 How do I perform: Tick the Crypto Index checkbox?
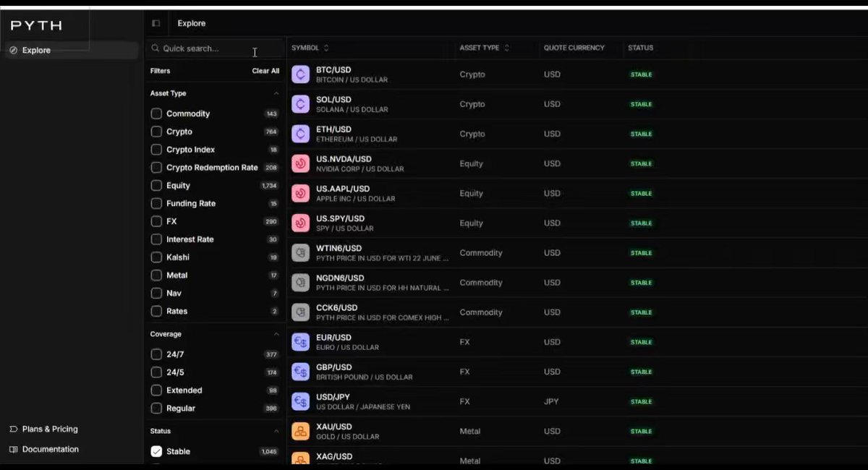pyautogui.click(x=156, y=150)
